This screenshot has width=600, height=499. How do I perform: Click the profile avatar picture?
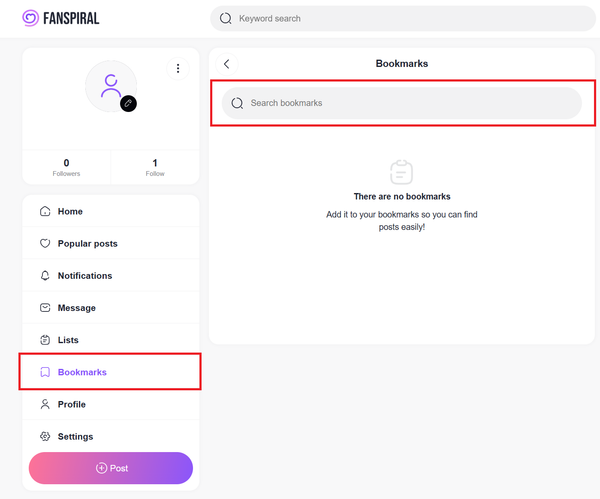(x=109, y=84)
